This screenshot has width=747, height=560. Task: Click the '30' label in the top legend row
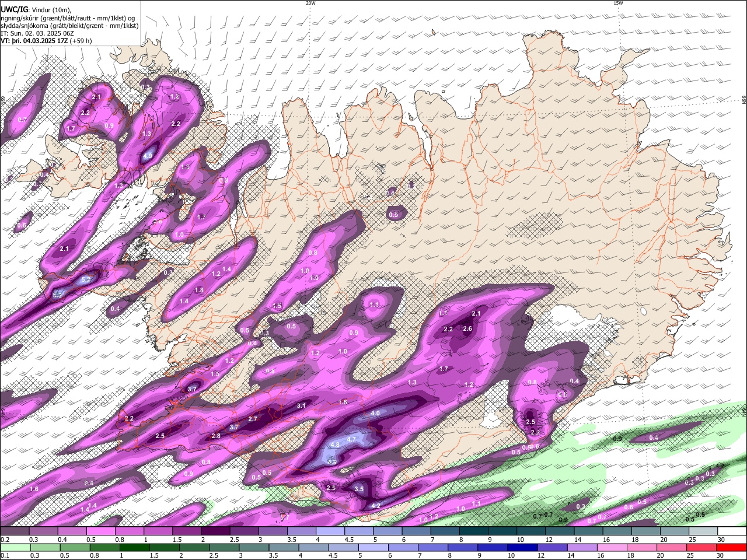tap(721, 540)
